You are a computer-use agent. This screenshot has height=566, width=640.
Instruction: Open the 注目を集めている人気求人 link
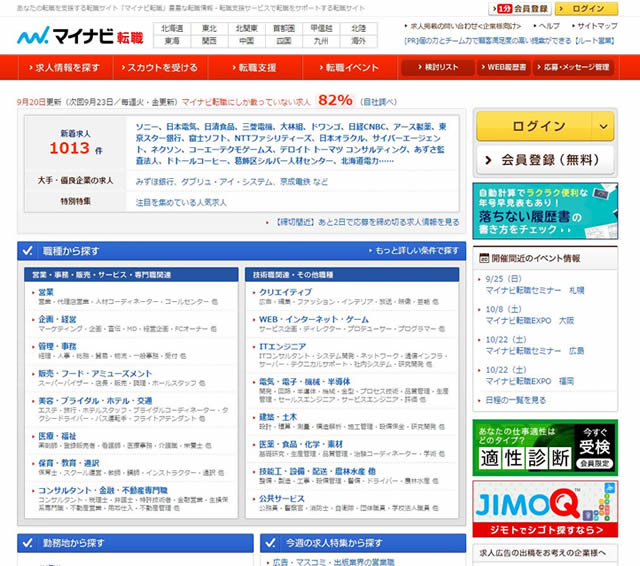tap(181, 202)
